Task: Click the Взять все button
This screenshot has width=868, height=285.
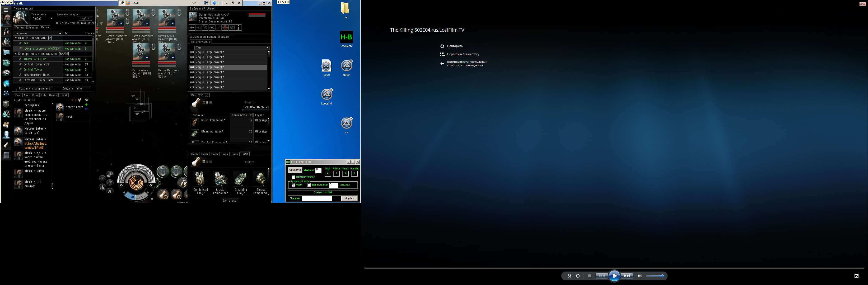Action: (229, 201)
